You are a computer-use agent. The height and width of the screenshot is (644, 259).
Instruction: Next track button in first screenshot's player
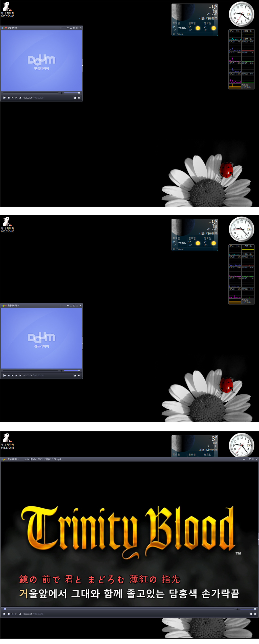pos(16,98)
